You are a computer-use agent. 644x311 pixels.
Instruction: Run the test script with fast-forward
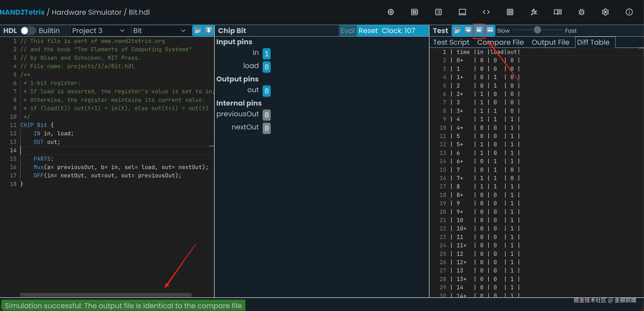click(479, 30)
